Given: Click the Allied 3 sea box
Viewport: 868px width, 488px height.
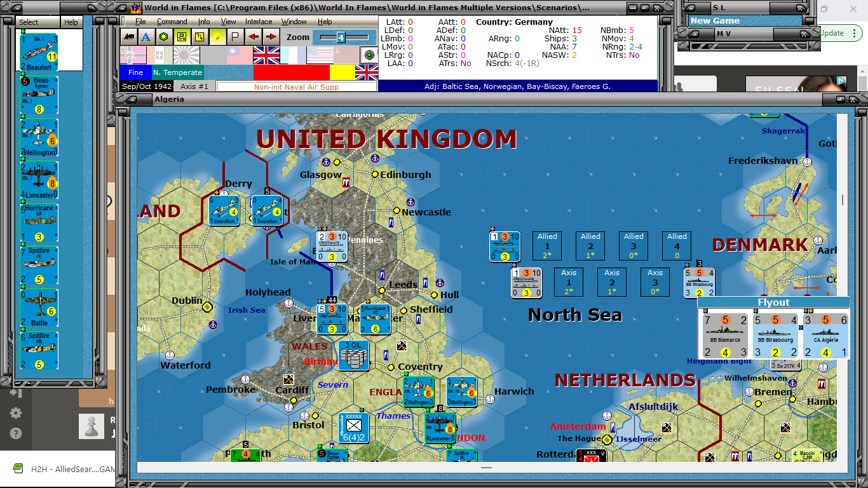Looking at the screenshot, I should tap(634, 246).
